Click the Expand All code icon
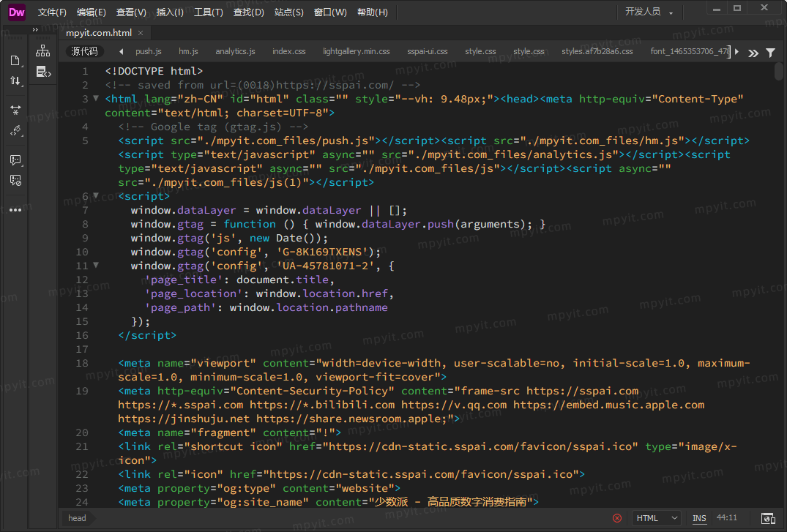 pos(15,110)
